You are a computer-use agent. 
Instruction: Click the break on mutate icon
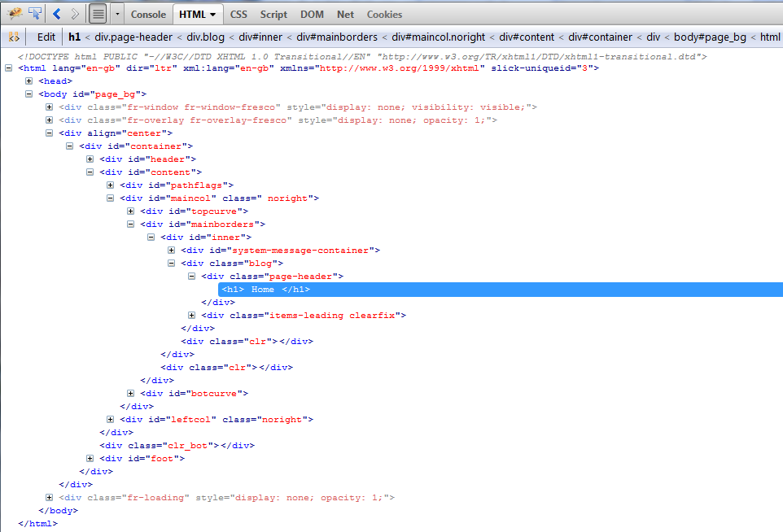(x=14, y=37)
